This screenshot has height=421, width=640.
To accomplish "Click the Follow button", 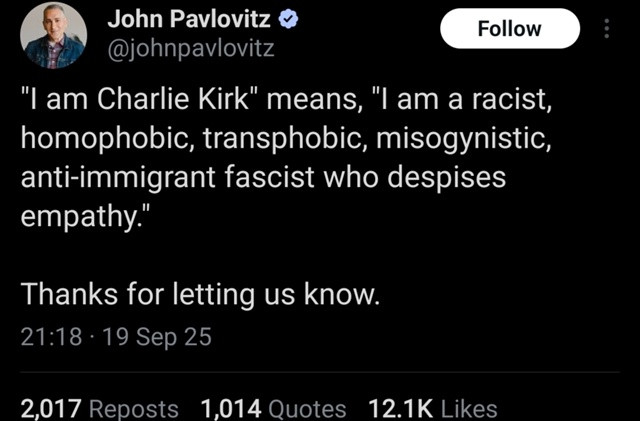I will tap(510, 29).
